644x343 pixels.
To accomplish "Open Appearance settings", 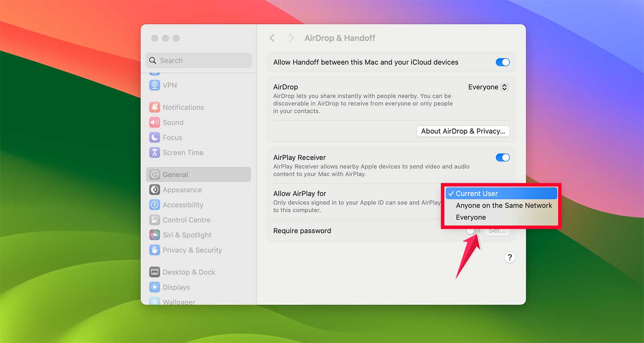I will 182,190.
